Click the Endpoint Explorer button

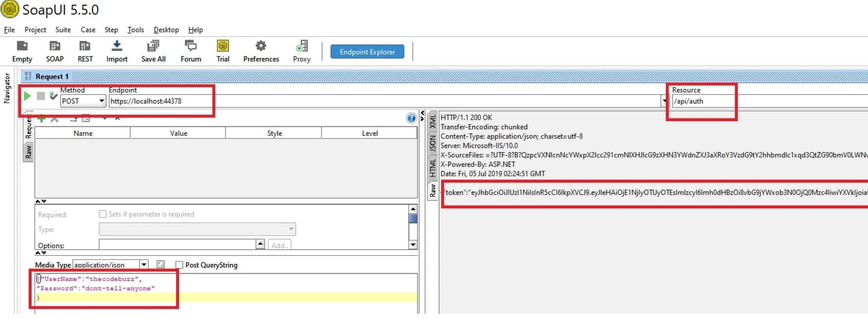click(367, 52)
